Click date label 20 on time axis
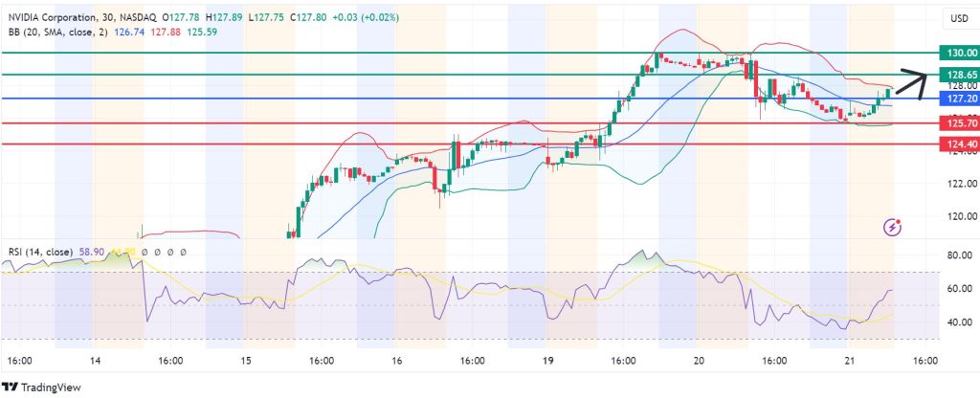 point(700,361)
